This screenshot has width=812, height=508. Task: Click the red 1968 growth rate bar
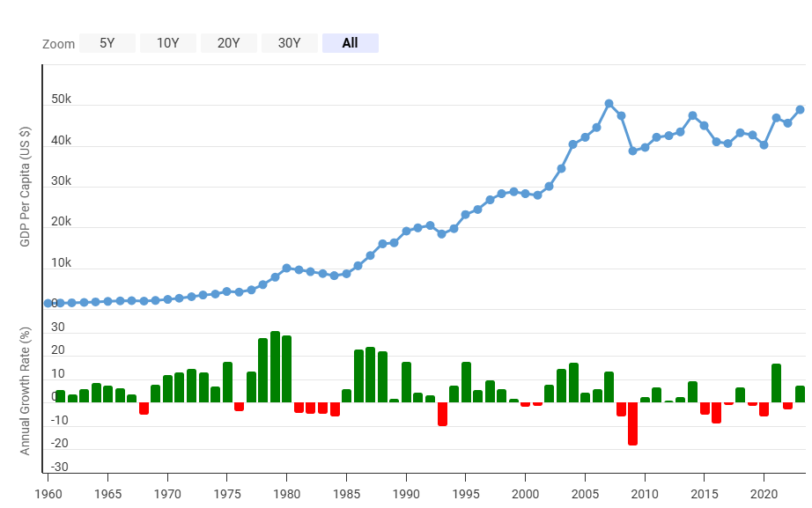click(x=144, y=408)
